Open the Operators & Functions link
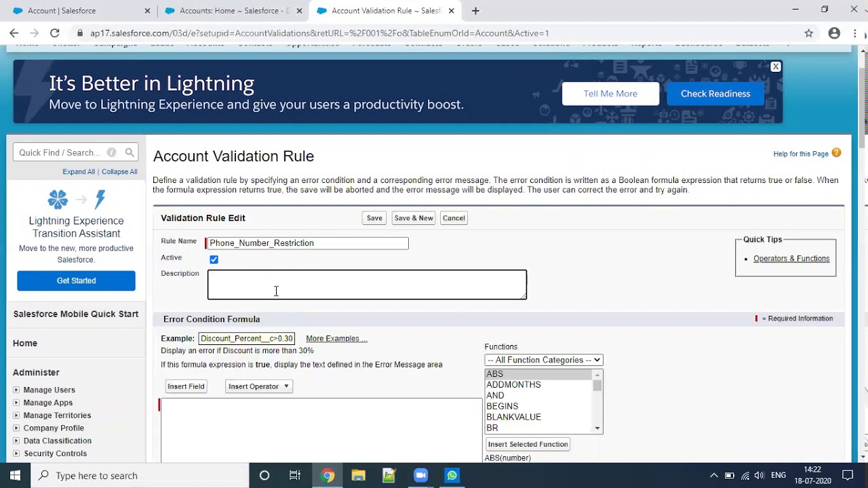Viewport: 868px width, 488px height. tap(791, 258)
